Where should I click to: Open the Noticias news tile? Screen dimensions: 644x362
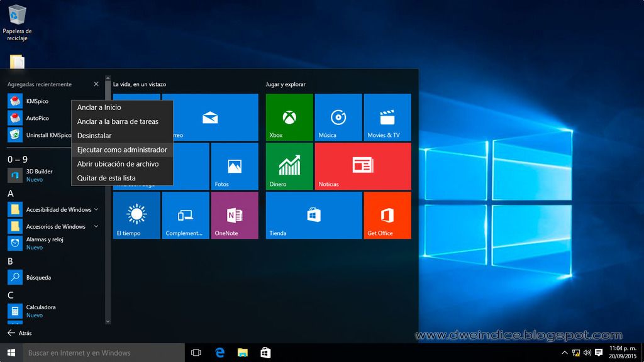(363, 166)
